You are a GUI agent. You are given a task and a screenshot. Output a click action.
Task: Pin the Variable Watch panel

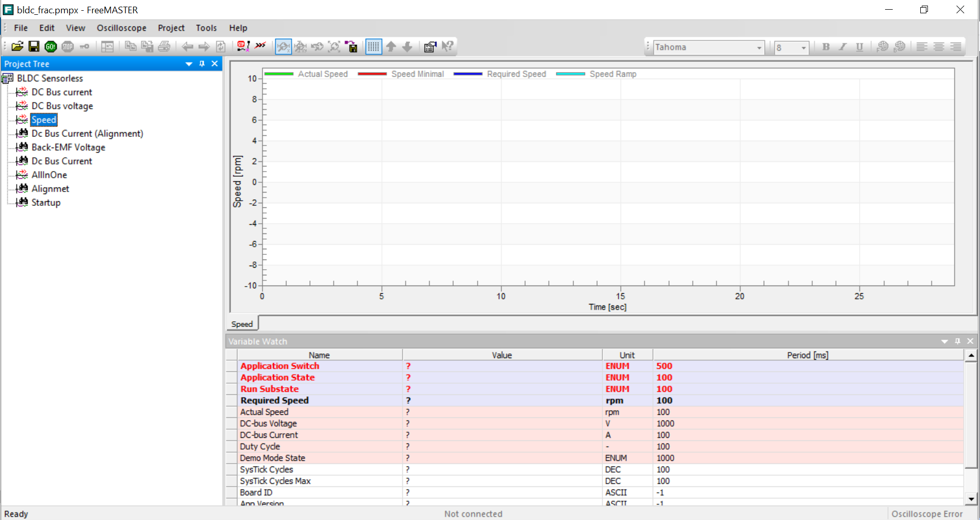pyautogui.click(x=958, y=341)
